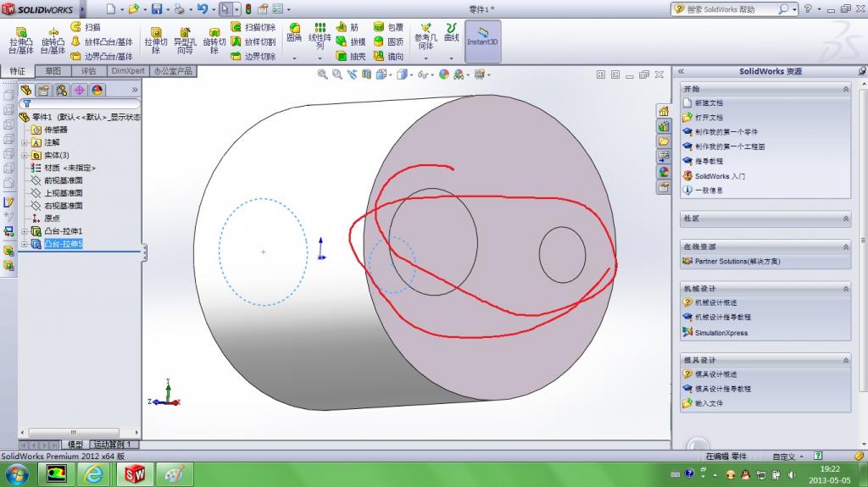Open Internet Explorer from the taskbar
Viewport: 868px width, 487px height.
(x=94, y=474)
